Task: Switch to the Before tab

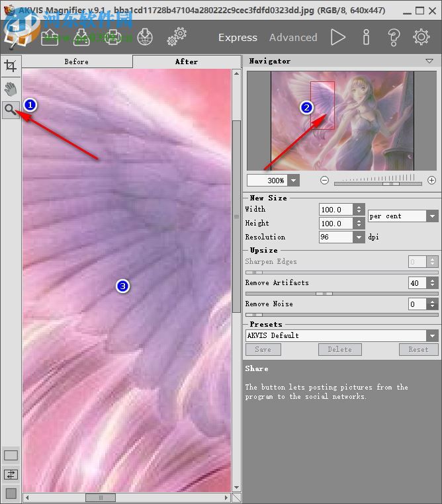Action: coord(77,62)
